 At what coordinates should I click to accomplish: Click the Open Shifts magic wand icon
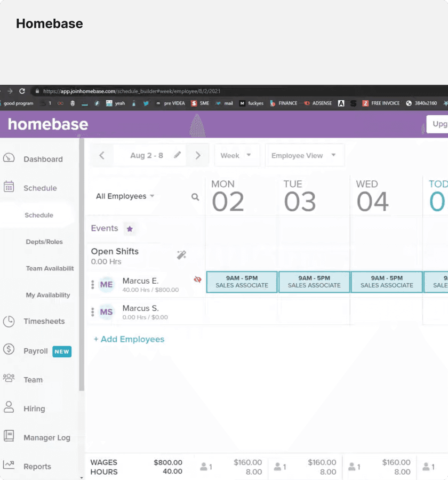[x=181, y=255]
